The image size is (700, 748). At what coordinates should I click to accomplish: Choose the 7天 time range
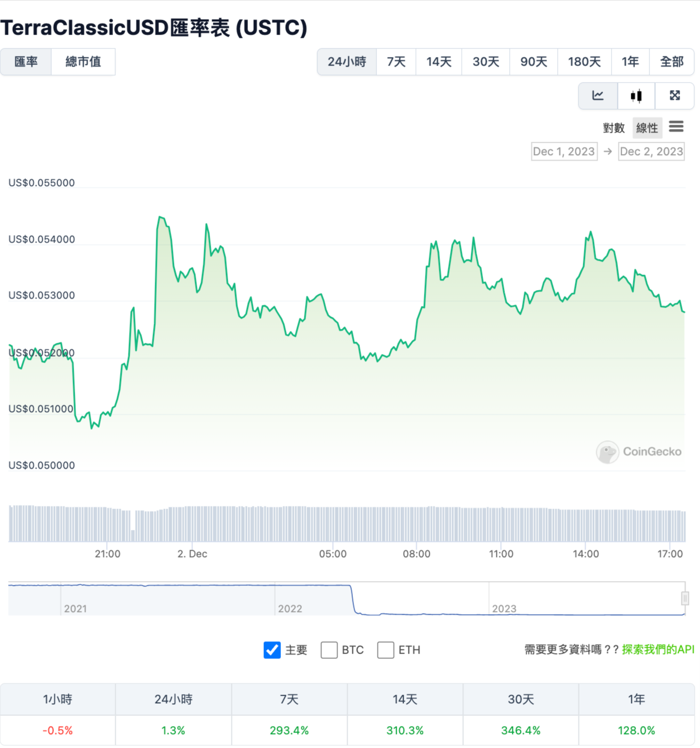point(396,62)
